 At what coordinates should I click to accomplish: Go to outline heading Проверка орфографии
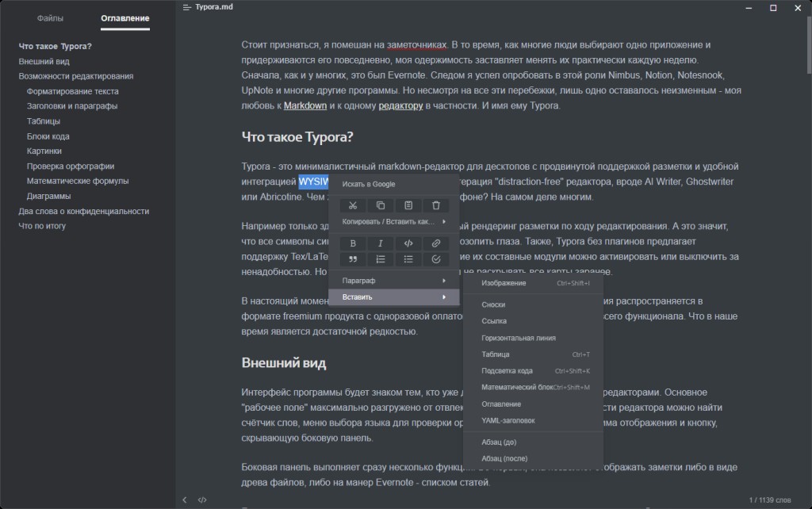click(x=71, y=166)
